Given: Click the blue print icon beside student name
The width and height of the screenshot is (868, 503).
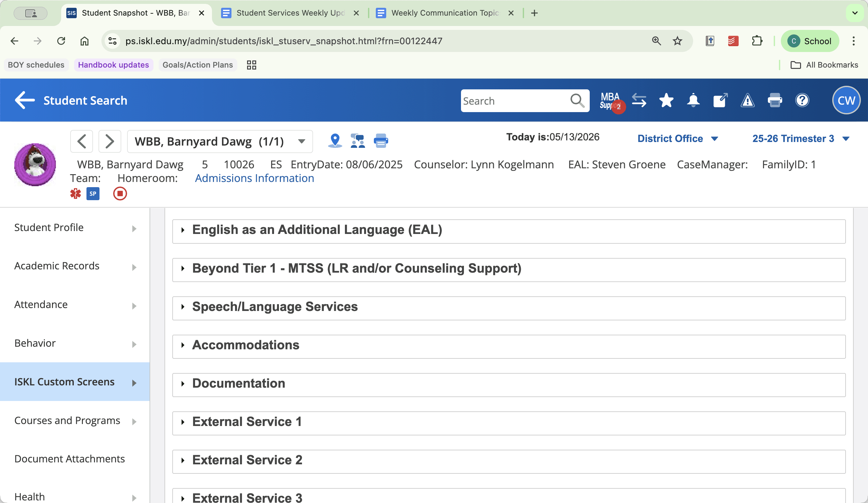Looking at the screenshot, I should click(x=381, y=141).
